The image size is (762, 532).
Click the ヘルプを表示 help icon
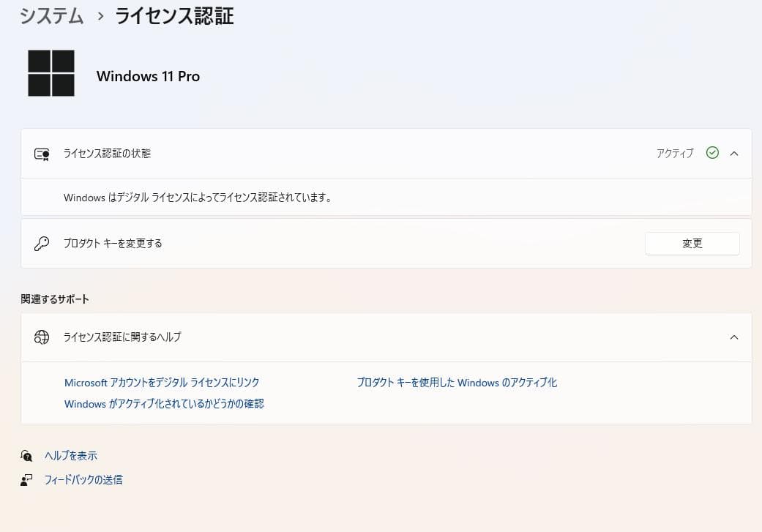(x=27, y=456)
